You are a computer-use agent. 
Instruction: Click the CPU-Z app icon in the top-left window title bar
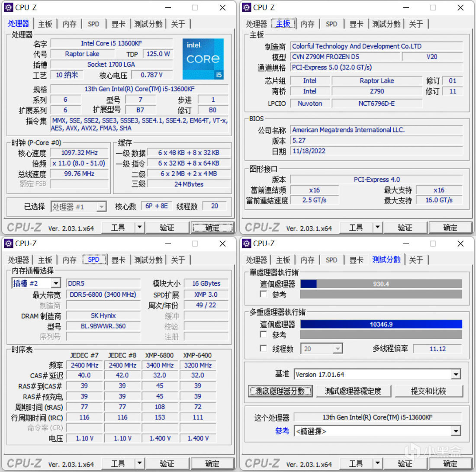click(x=9, y=8)
